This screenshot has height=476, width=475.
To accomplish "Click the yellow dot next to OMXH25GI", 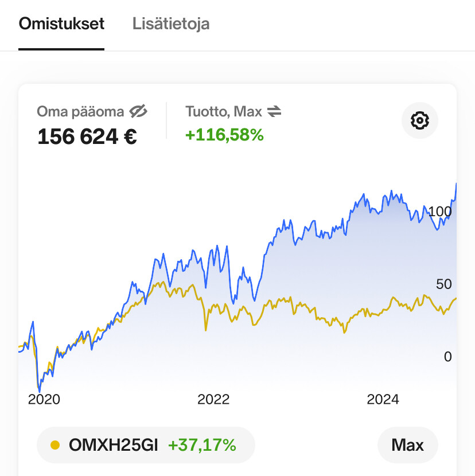I will pyautogui.click(x=55, y=445).
